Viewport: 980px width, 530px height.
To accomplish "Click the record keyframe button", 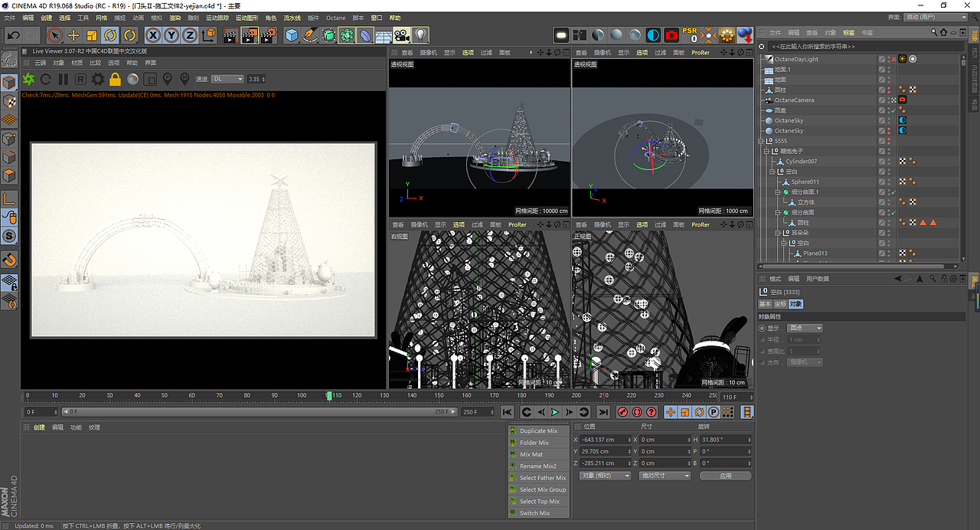I will (623, 412).
